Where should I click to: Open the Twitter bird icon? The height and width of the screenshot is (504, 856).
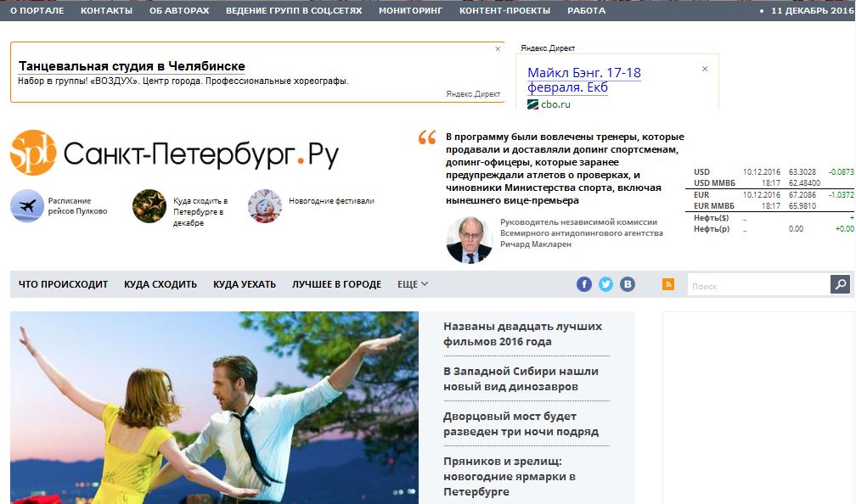coord(606,284)
